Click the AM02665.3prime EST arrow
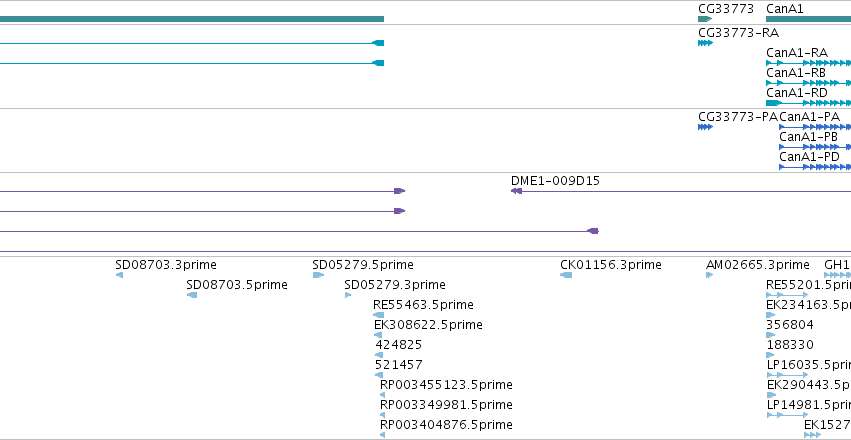Viewport: 851px width, 440px height. 709,275
